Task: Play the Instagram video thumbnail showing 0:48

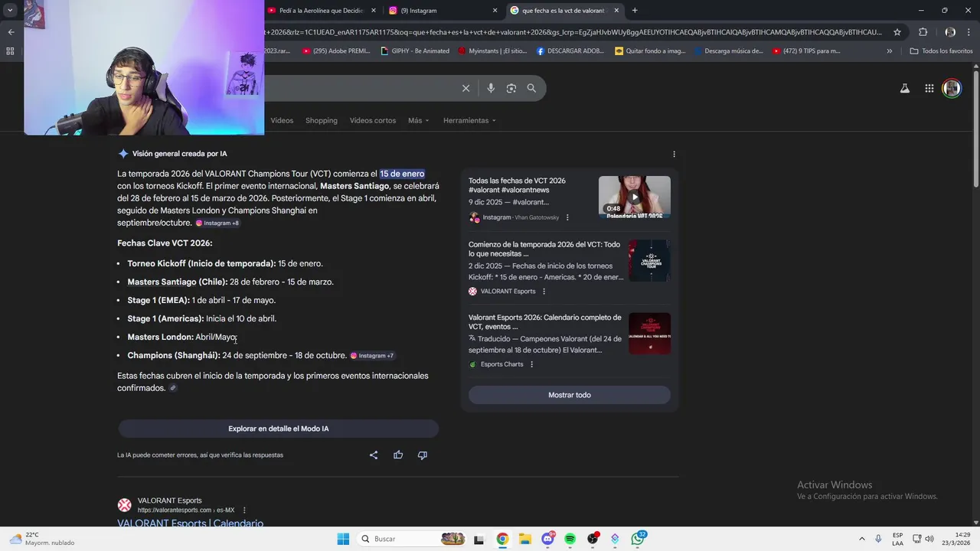Action: tap(634, 197)
